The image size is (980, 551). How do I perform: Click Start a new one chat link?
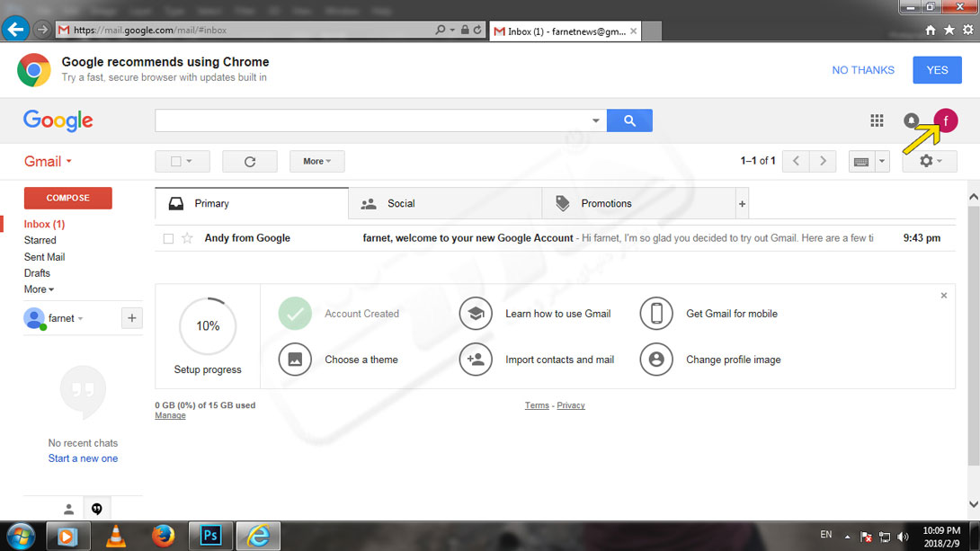83,458
